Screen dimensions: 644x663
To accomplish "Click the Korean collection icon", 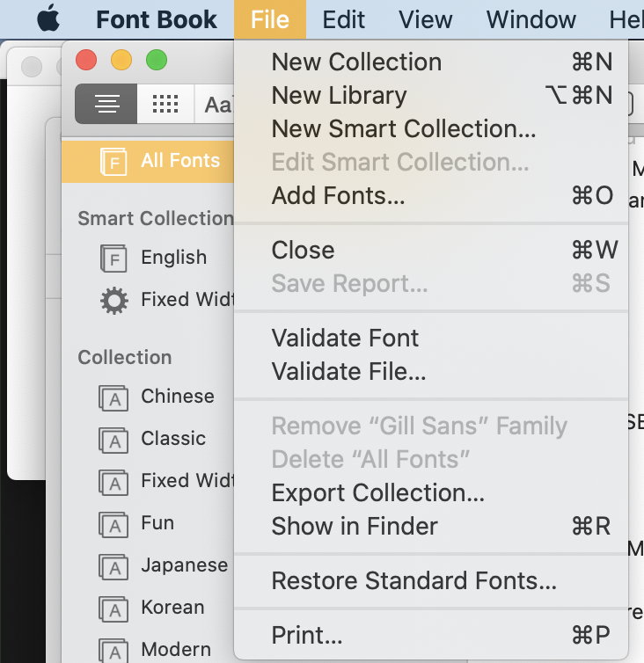I will click(113, 609).
